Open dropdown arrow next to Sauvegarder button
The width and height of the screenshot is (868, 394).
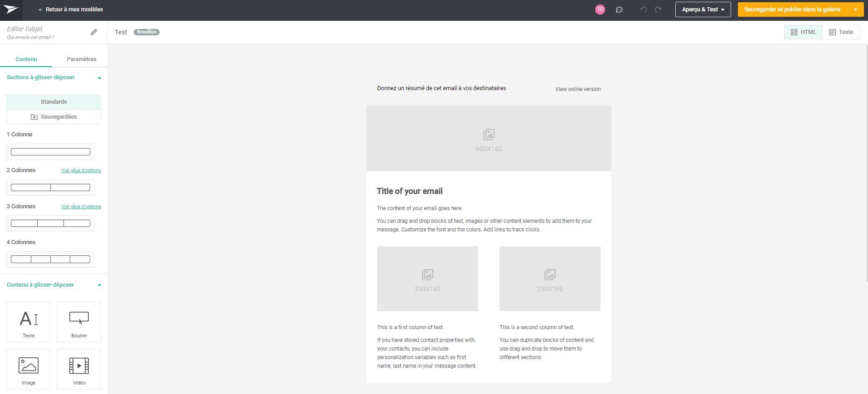coord(855,10)
